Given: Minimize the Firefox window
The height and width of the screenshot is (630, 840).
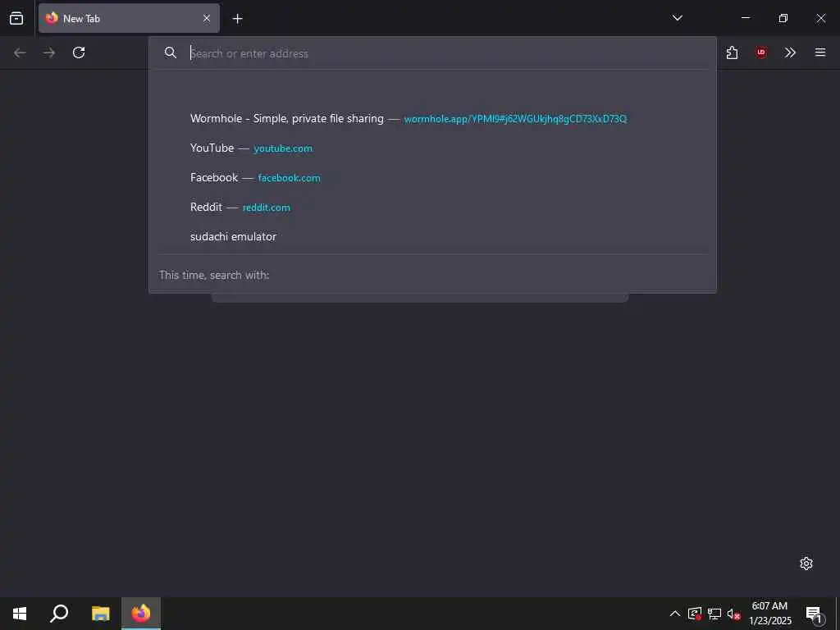Looking at the screenshot, I should coord(745,18).
